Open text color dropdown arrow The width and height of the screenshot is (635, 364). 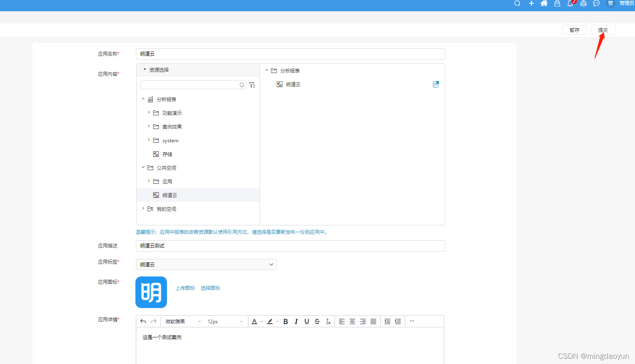tap(262, 322)
